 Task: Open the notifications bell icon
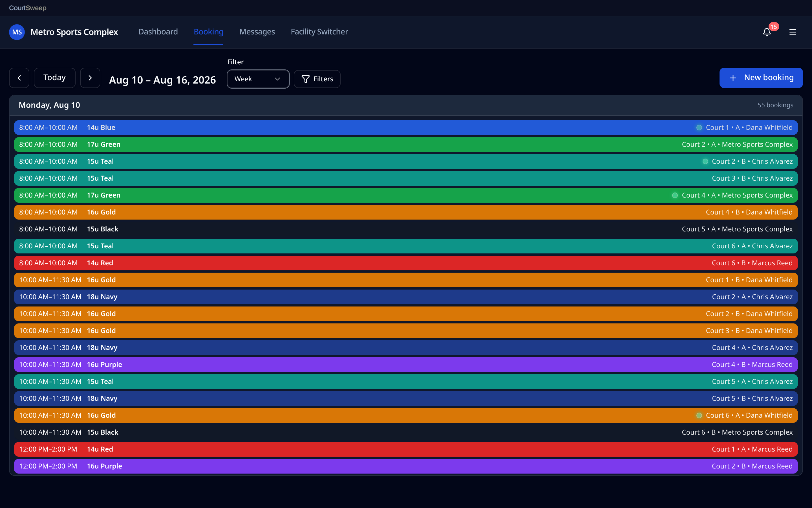767,32
